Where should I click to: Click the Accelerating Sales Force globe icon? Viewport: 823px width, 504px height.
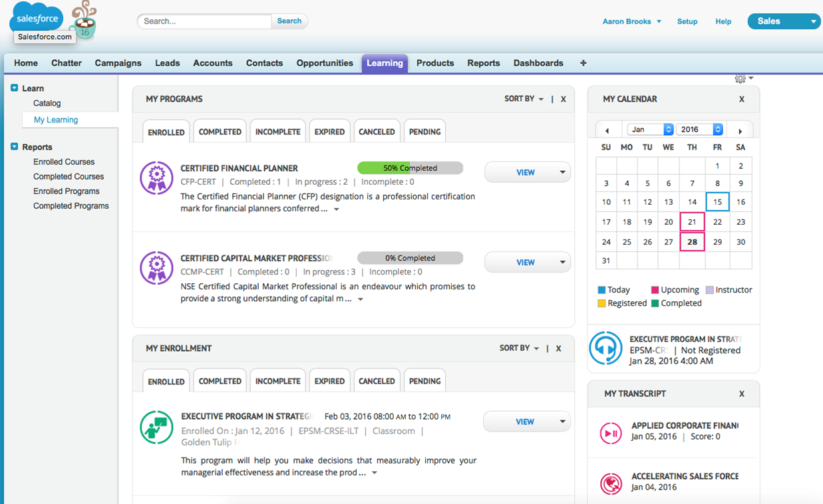pos(611,483)
